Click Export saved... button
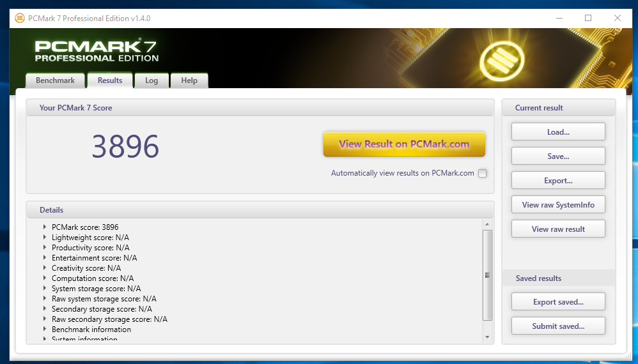The image size is (638, 364). pyautogui.click(x=558, y=302)
